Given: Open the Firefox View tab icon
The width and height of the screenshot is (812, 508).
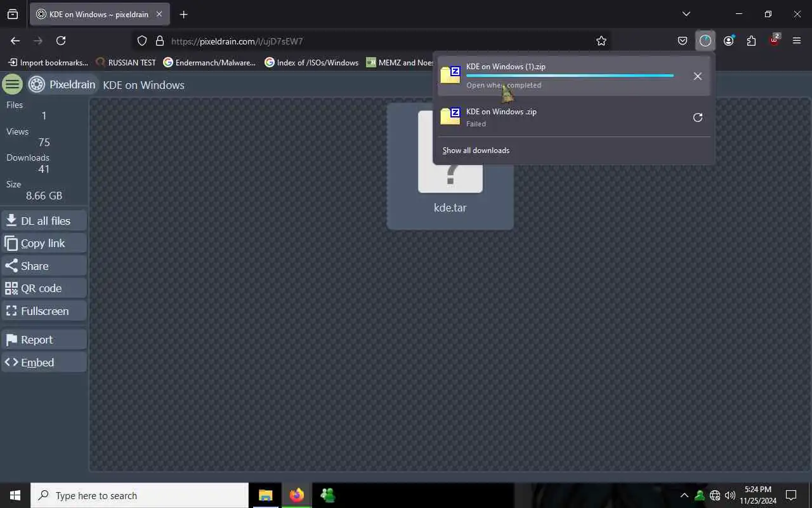Looking at the screenshot, I should (x=13, y=14).
